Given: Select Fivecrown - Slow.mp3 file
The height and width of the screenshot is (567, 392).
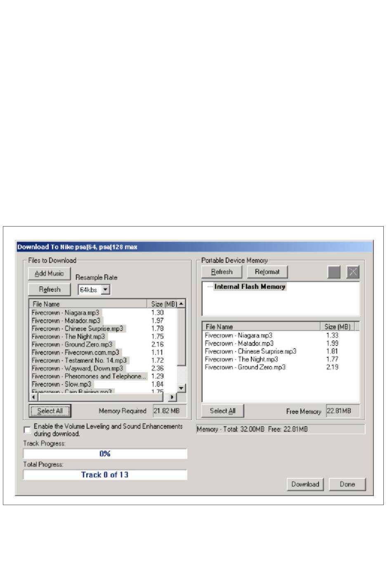Looking at the screenshot, I should [61, 384].
